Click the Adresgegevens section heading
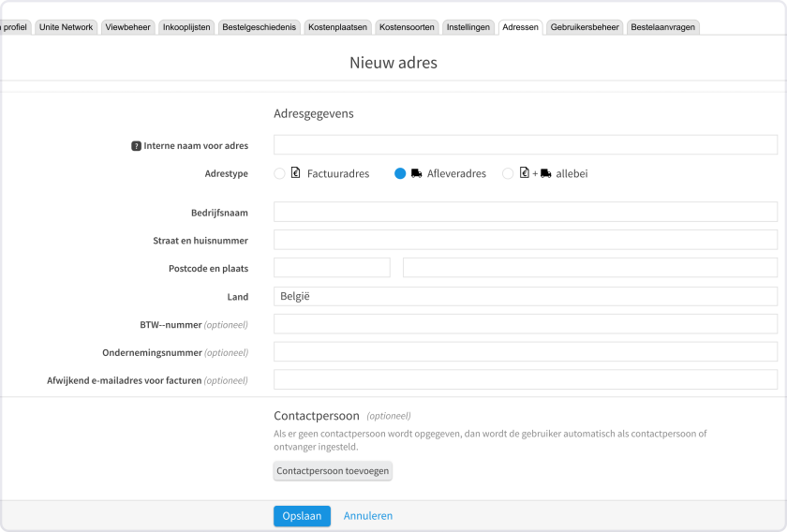The height and width of the screenshot is (532, 787). pos(314,114)
